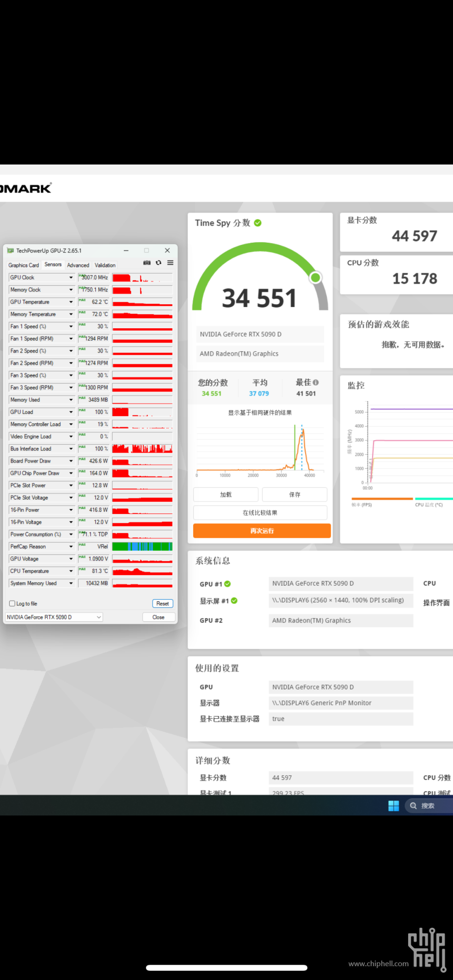
Task: Click the 您的分数 value 34 551
Action: click(212, 394)
